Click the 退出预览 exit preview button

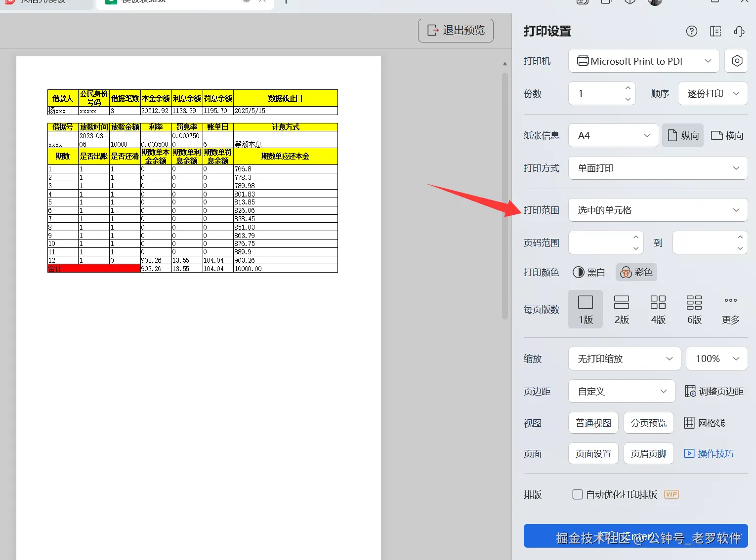[x=456, y=31]
